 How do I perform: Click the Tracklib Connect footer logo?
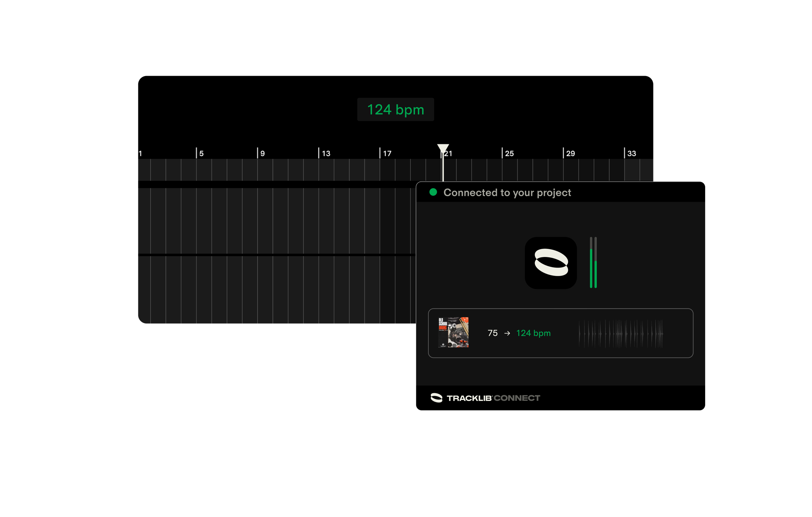(485, 398)
